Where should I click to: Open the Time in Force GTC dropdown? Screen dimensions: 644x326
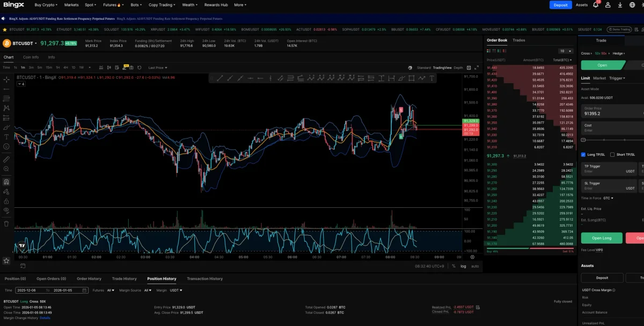608,198
